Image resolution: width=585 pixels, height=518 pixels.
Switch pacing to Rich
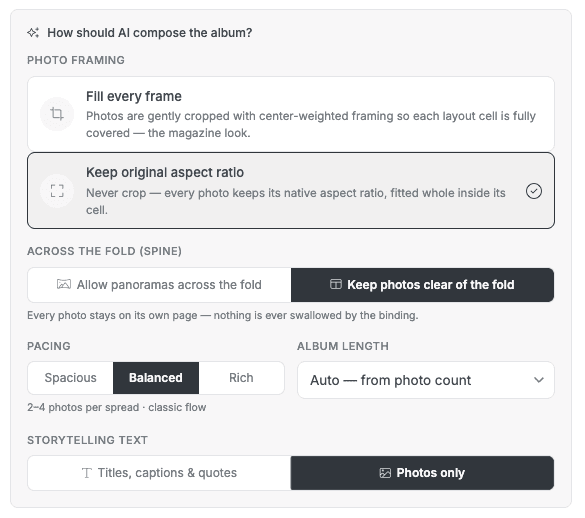tap(241, 378)
